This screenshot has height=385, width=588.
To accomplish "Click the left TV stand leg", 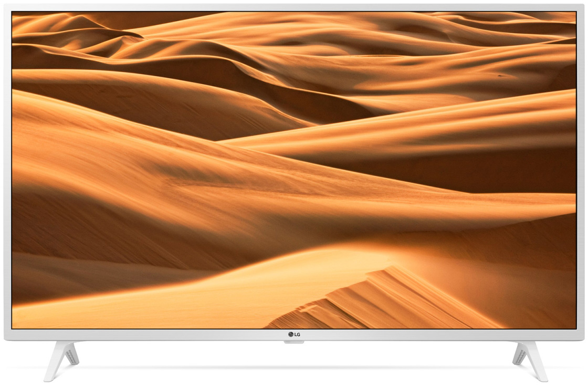I will point(62,359).
